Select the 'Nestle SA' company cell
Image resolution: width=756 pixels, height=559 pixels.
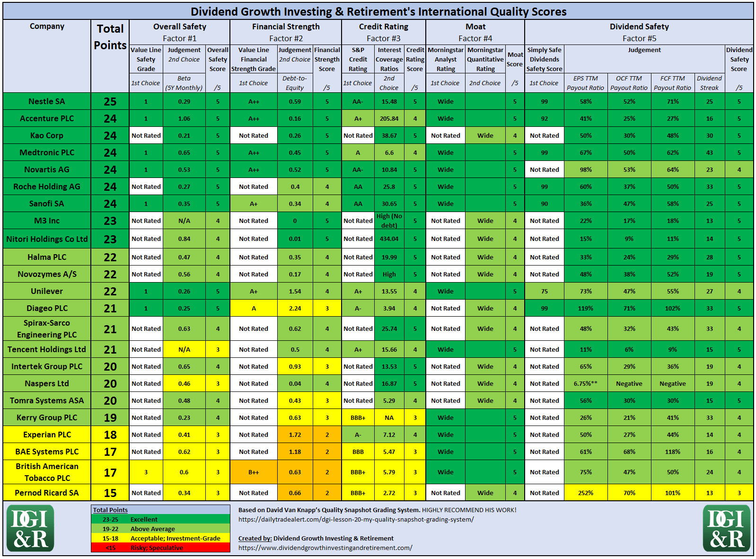click(47, 101)
